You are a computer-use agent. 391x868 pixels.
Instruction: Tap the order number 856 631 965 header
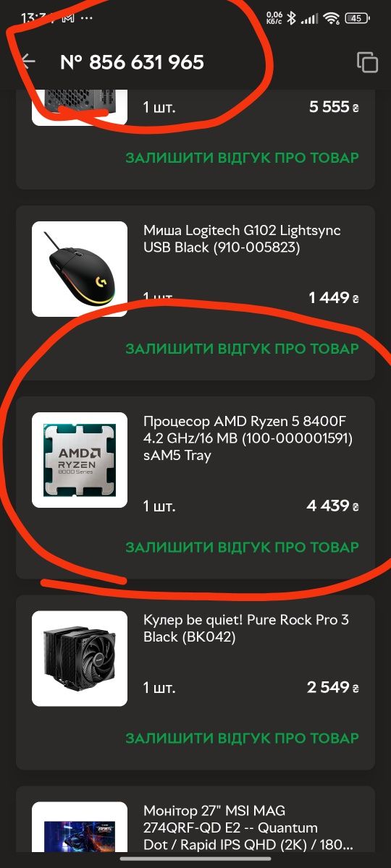click(x=132, y=62)
